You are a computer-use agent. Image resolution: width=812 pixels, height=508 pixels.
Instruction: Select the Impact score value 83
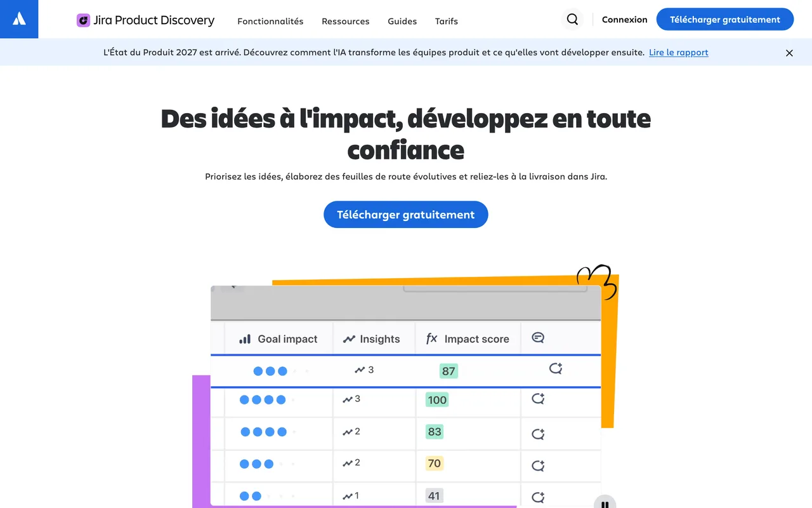435,432
